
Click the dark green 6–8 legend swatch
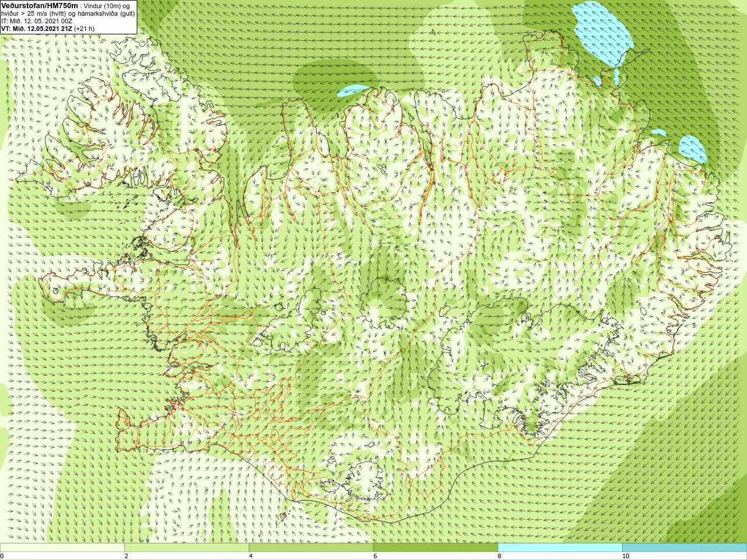(435, 548)
